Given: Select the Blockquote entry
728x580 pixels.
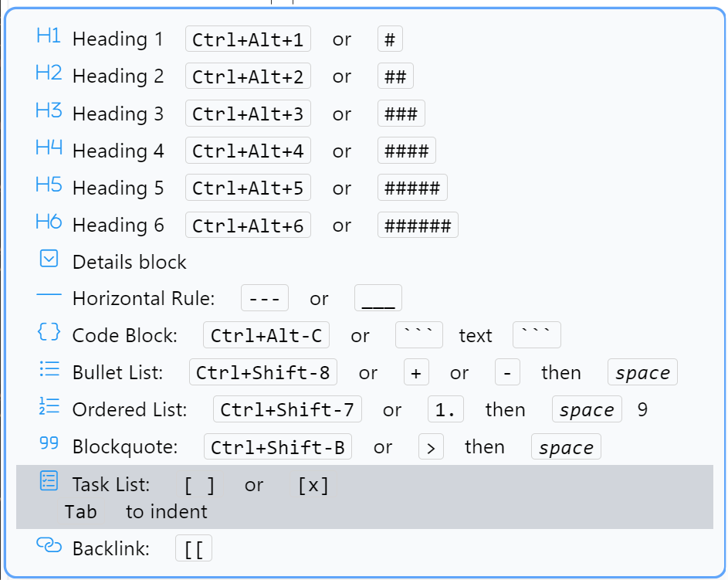Looking at the screenshot, I should (x=364, y=446).
